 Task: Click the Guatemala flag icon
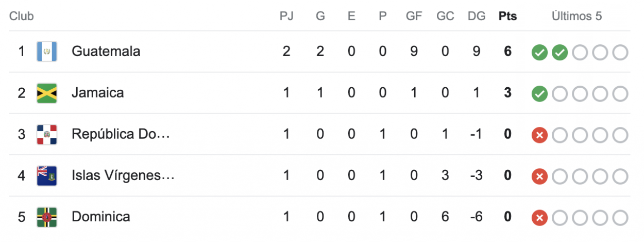click(47, 52)
